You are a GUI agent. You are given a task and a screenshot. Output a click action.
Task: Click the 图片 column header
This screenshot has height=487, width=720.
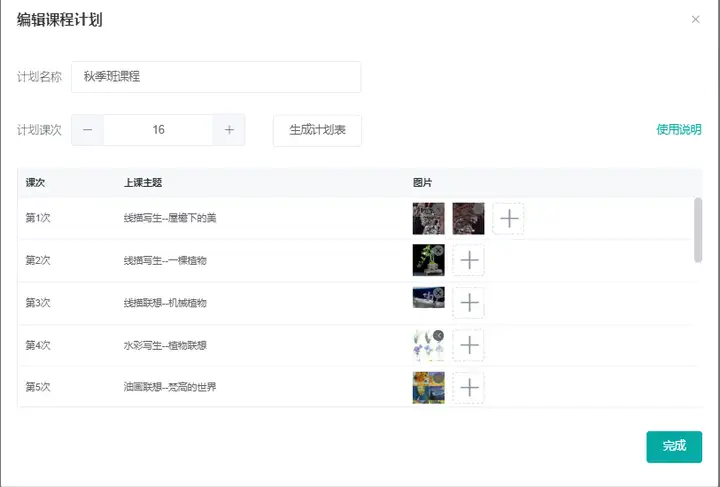coord(422,183)
